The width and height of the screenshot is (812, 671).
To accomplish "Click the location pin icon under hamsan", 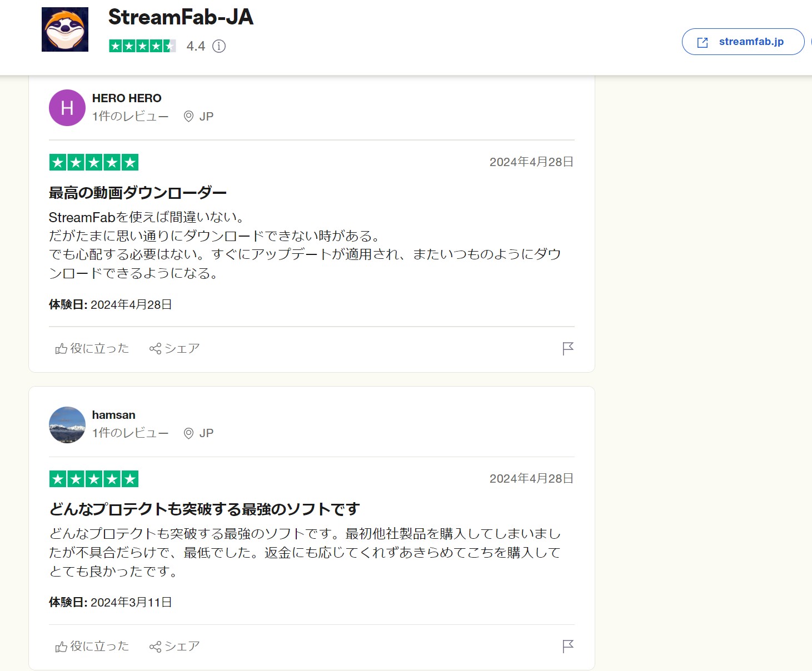I will [188, 433].
